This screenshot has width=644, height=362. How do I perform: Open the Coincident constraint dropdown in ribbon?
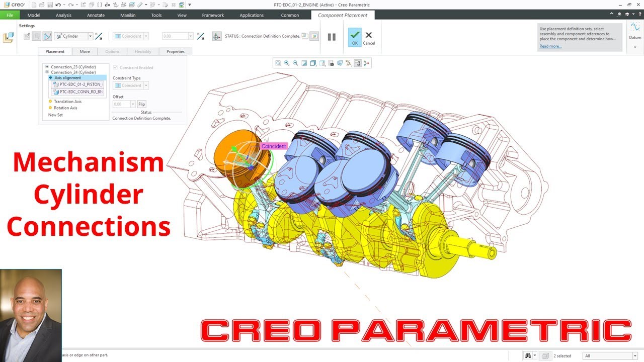click(x=146, y=36)
